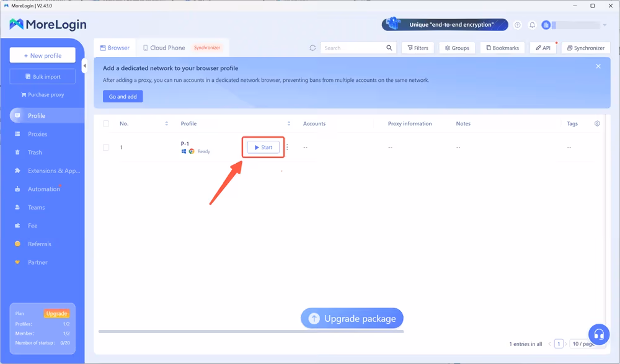Check the checkbox for profile P-1
This screenshot has width=620, height=364.
click(x=106, y=147)
